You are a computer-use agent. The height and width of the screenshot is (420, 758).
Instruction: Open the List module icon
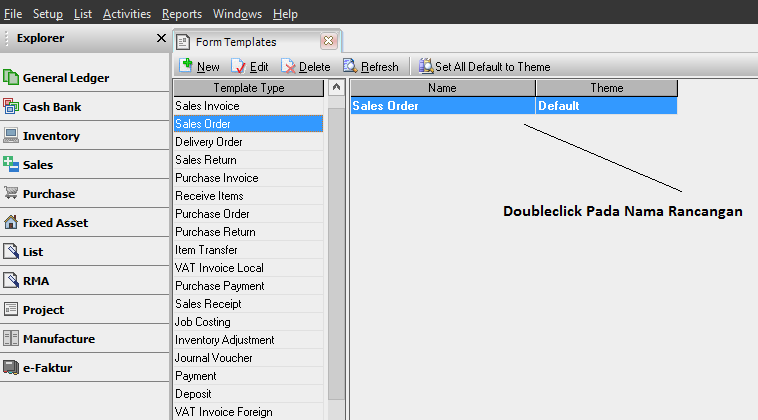[x=11, y=251]
